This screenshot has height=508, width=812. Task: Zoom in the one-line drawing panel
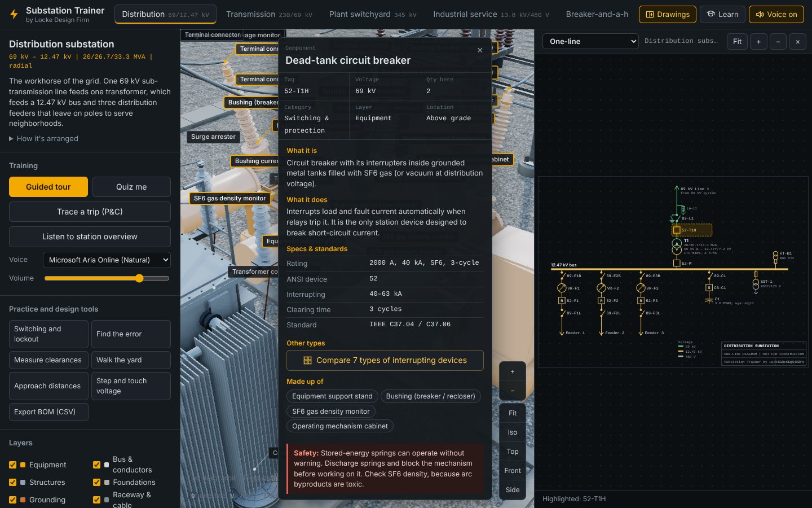coord(758,42)
